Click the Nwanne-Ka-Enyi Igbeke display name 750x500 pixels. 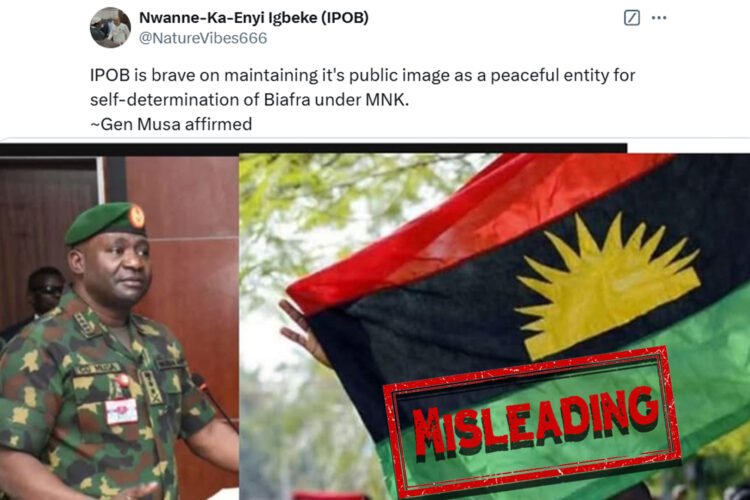tap(254, 18)
